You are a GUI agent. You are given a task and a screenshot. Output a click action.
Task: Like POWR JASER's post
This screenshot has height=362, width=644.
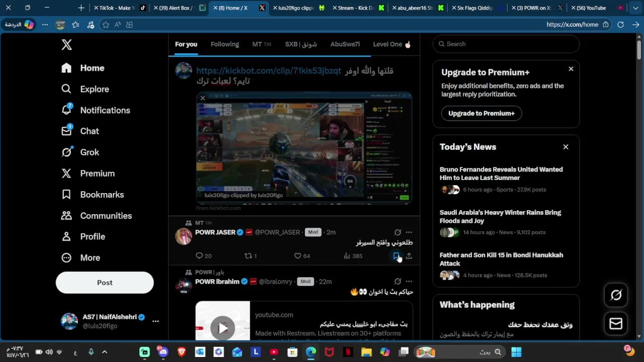pos(302,256)
